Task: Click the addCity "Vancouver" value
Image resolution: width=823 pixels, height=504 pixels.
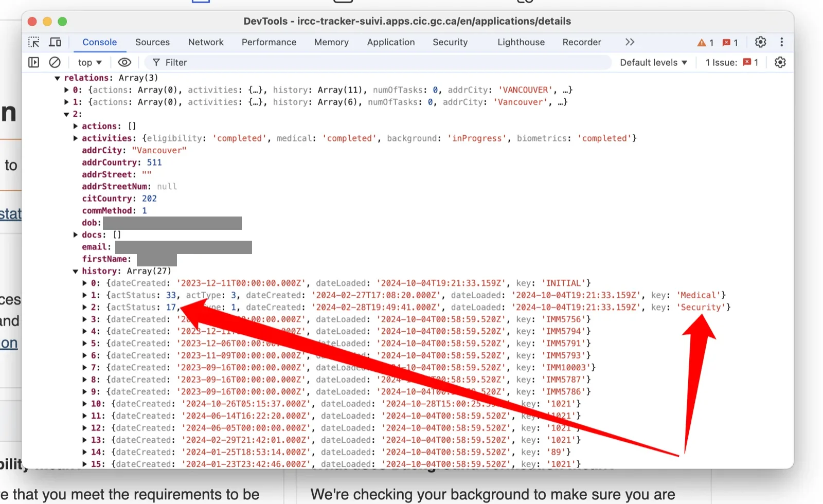Action: pos(159,150)
